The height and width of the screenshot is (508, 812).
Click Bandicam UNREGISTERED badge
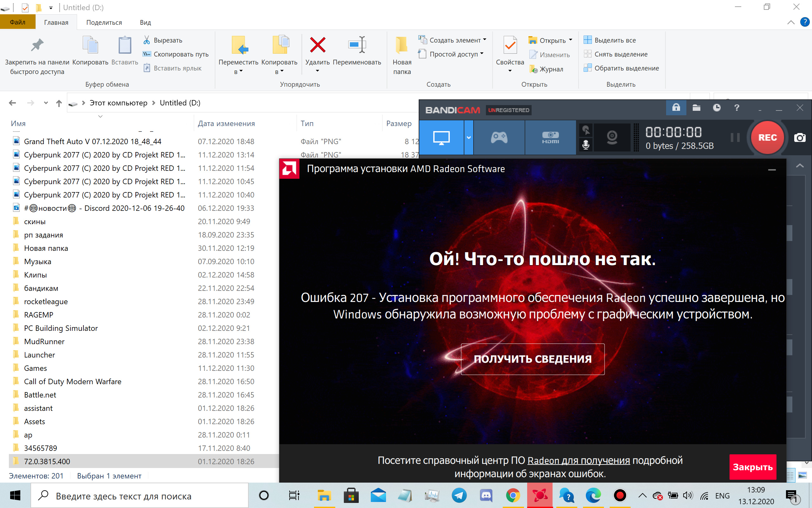point(508,110)
